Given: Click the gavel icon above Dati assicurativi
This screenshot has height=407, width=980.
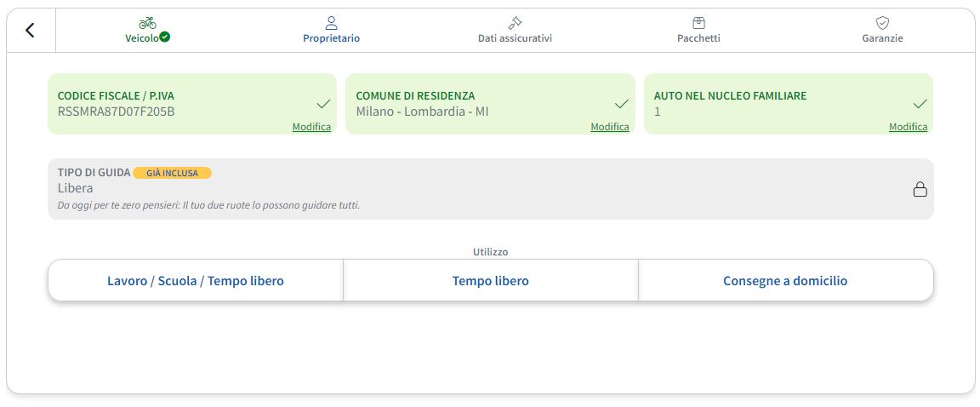Looking at the screenshot, I should tap(515, 23).
